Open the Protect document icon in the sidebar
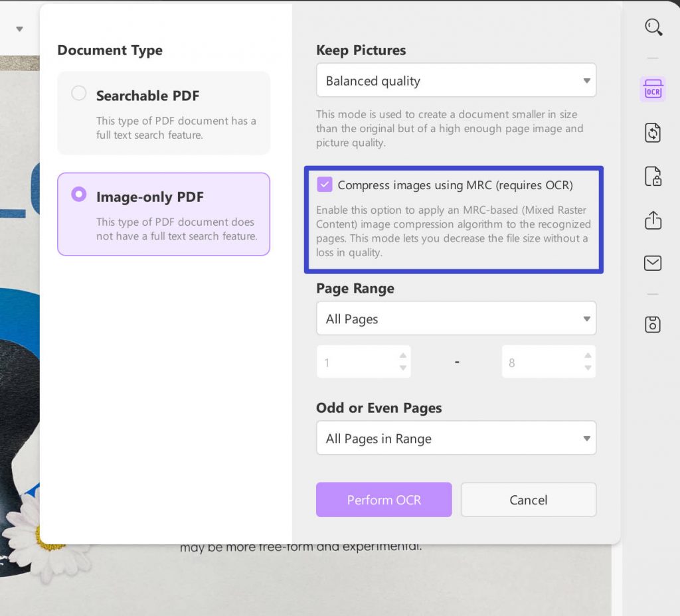 click(653, 176)
